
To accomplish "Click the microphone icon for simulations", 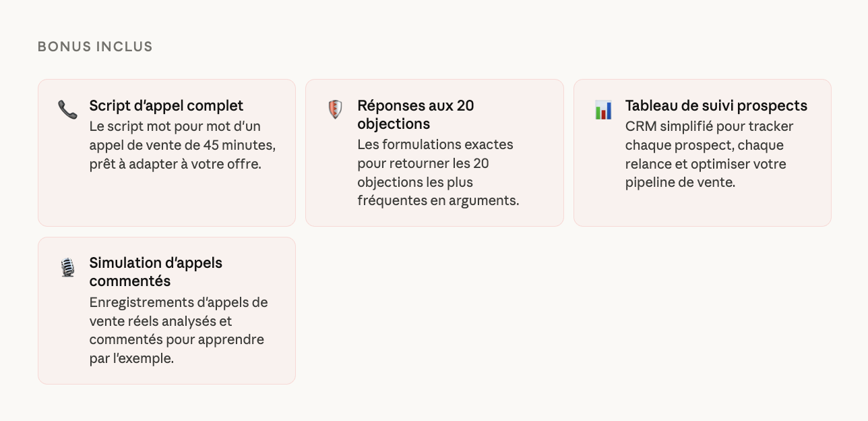I will [x=67, y=267].
